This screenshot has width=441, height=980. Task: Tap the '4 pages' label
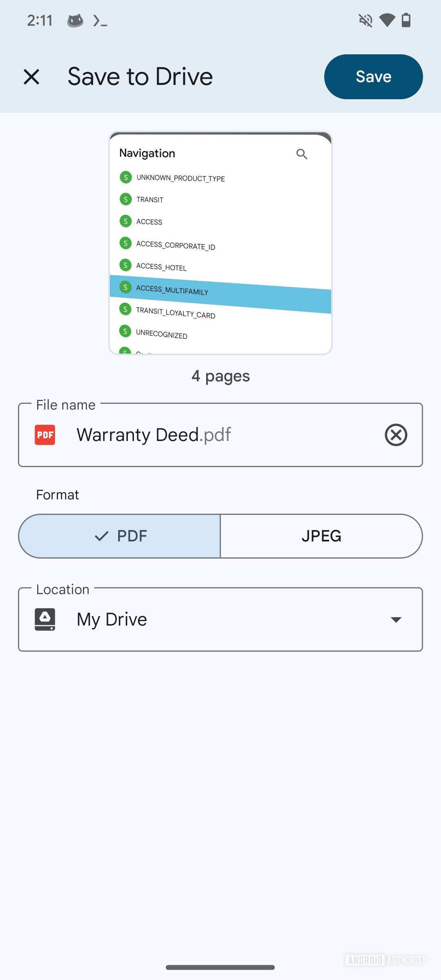coord(220,376)
